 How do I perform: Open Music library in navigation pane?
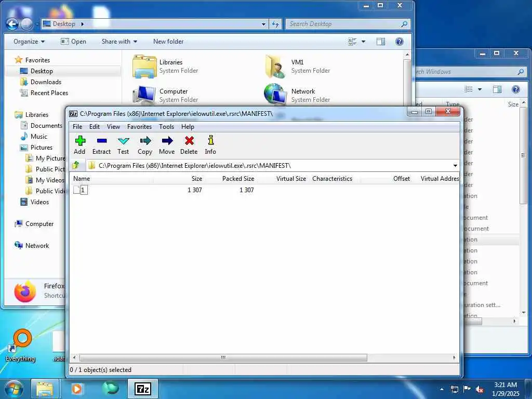(x=38, y=137)
